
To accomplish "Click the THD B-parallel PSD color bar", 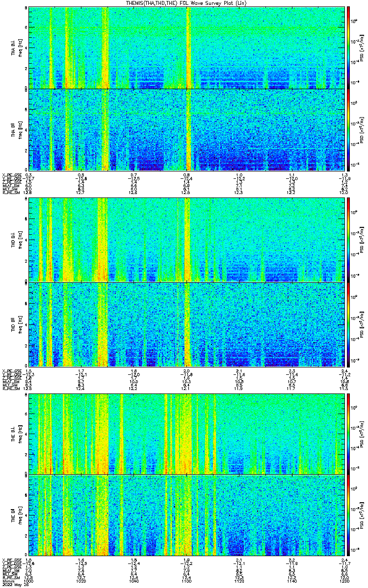I will (x=348, y=324).
